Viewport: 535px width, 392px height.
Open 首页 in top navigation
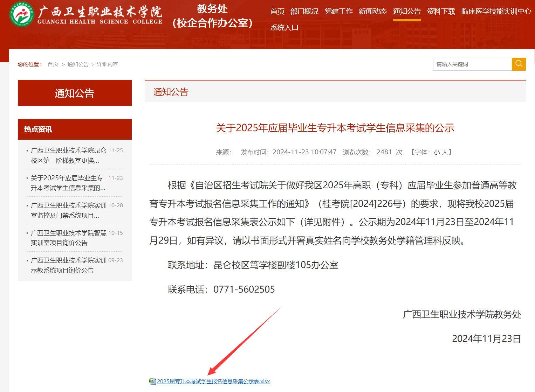pyautogui.click(x=277, y=11)
